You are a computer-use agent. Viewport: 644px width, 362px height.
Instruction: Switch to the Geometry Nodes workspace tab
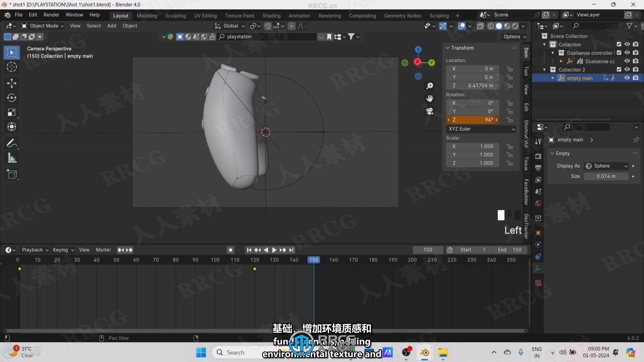click(x=402, y=15)
